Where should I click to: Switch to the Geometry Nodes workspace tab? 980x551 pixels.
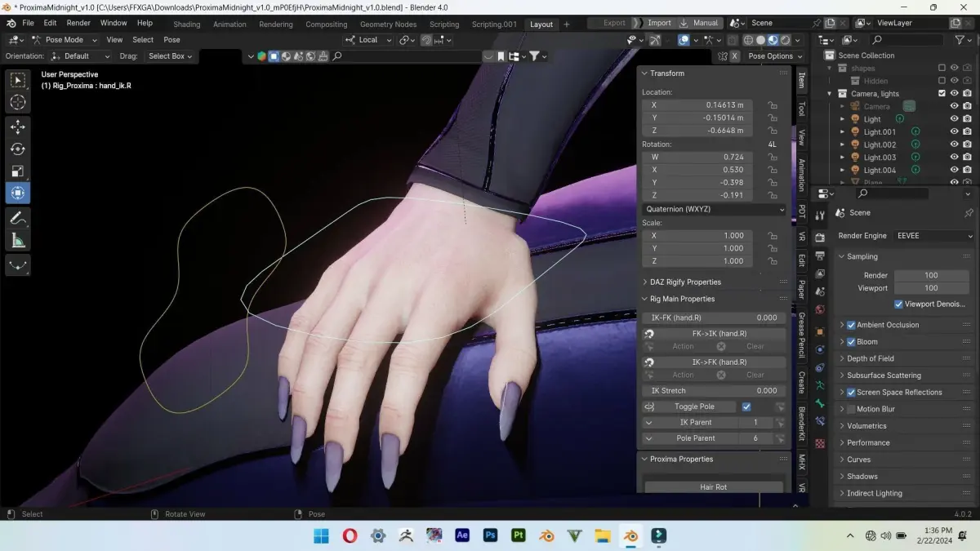pyautogui.click(x=388, y=24)
